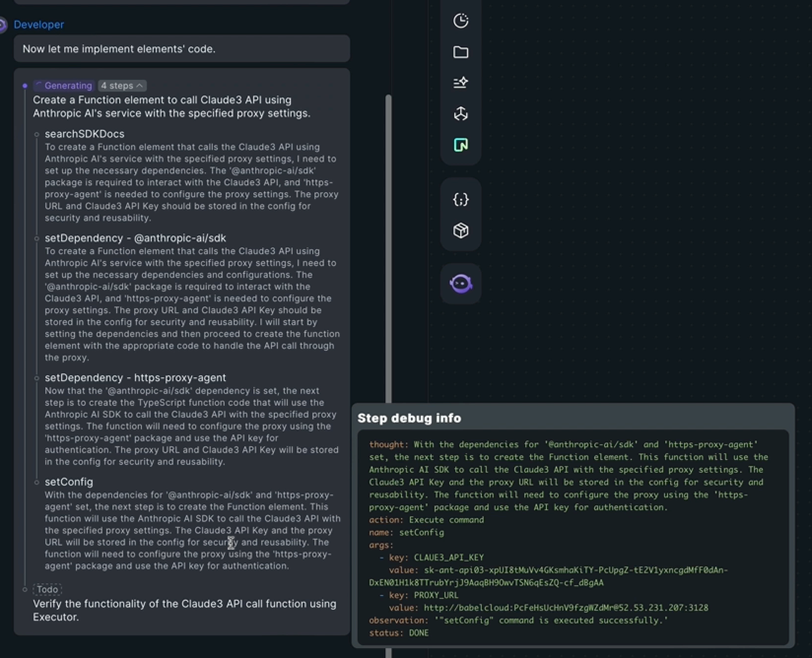Click the Todo badge
Screen dimensions: 812x658
click(x=47, y=589)
